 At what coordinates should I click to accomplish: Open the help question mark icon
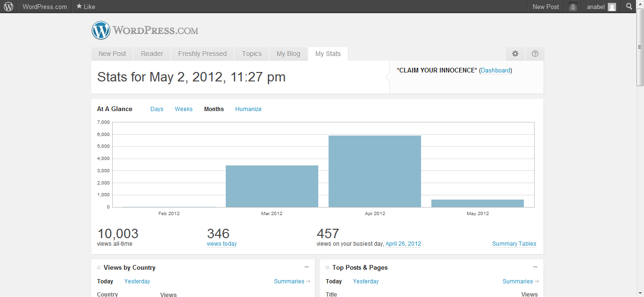tap(535, 54)
